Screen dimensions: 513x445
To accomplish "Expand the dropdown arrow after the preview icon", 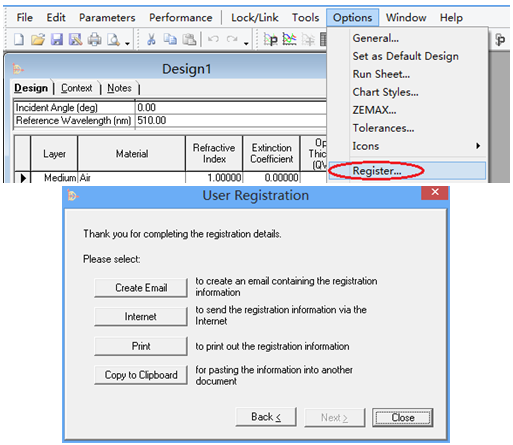I will coord(127,43).
